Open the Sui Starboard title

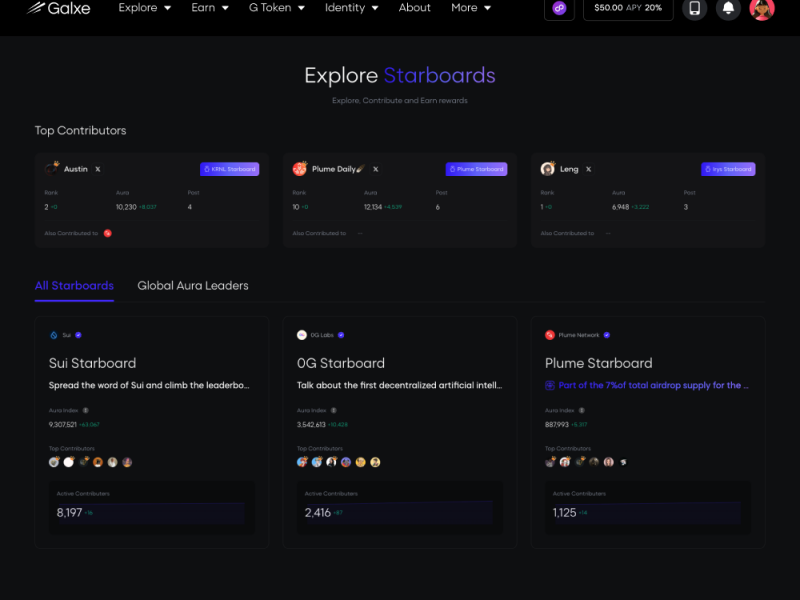(92, 363)
